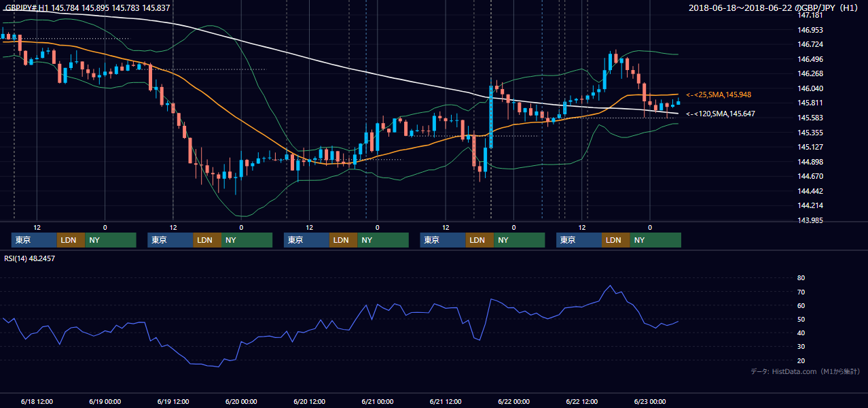Click price axis value 147.181
Screen dimensions: 868x408
pos(810,15)
